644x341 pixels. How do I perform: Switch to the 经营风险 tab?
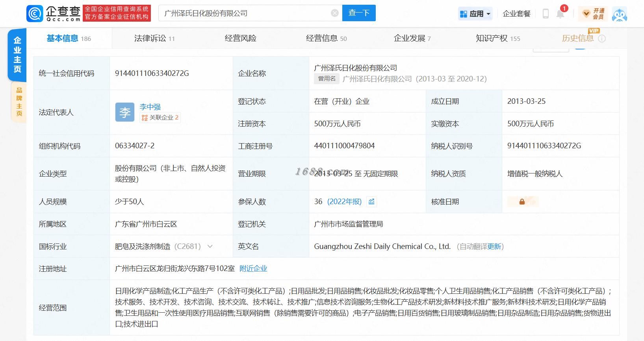point(240,38)
